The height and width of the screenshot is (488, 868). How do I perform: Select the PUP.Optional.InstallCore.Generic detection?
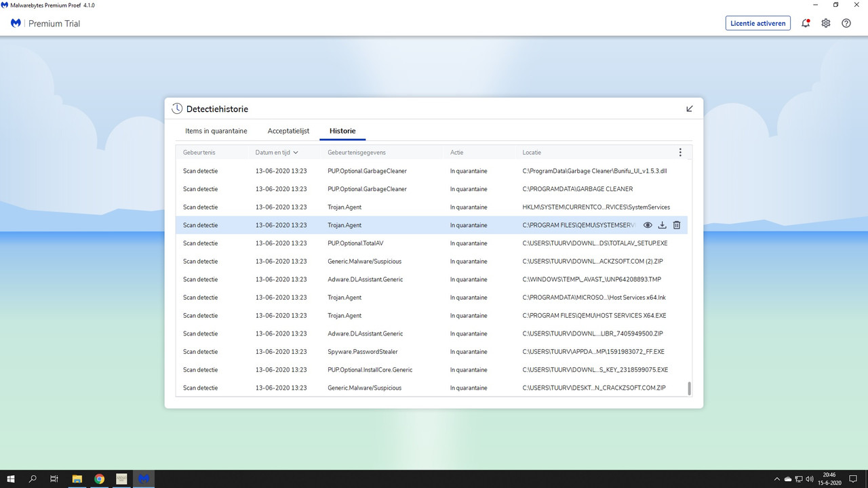tap(431, 369)
